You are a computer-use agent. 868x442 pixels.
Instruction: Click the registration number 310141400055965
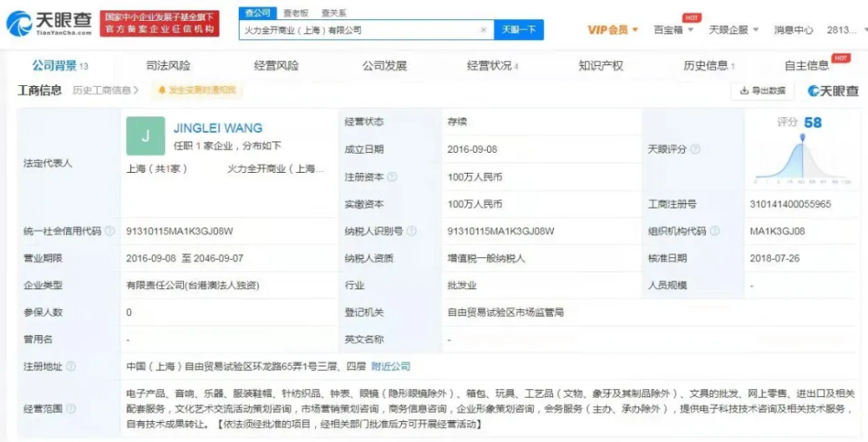tap(791, 204)
